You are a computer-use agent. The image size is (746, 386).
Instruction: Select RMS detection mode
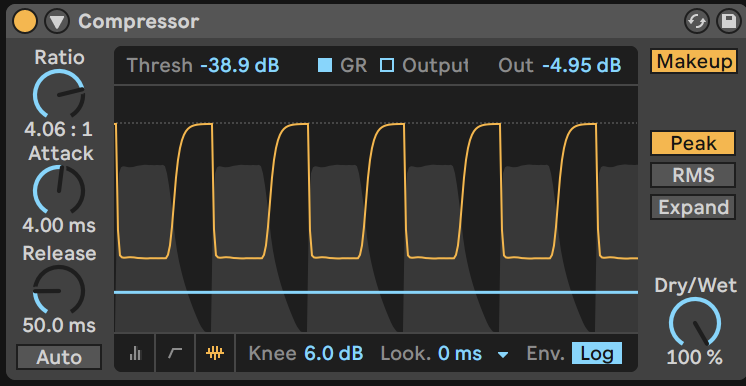693,175
